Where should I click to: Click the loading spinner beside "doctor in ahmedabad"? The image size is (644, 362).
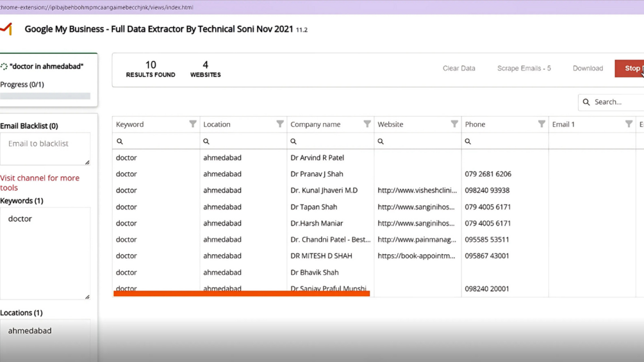point(4,67)
